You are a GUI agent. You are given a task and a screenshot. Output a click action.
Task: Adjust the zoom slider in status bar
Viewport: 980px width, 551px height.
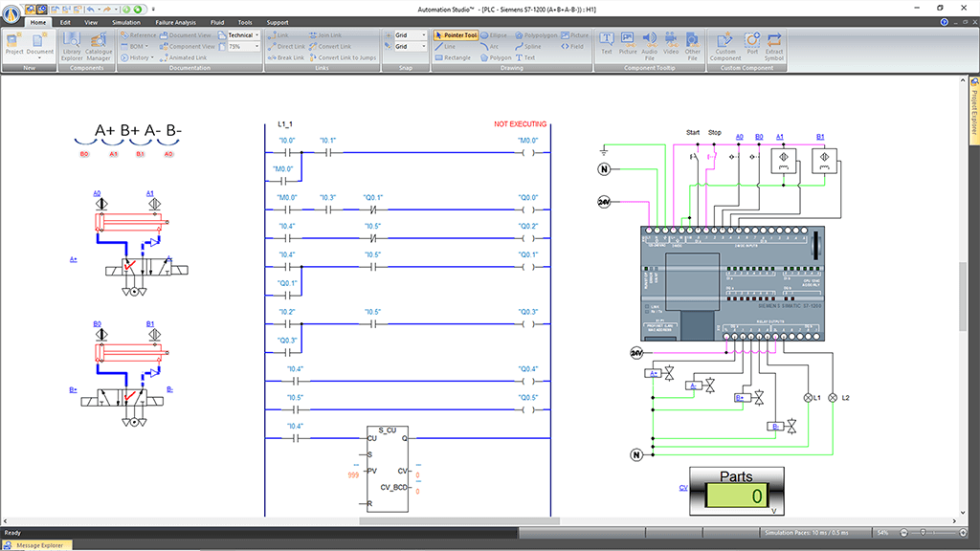pos(923,532)
